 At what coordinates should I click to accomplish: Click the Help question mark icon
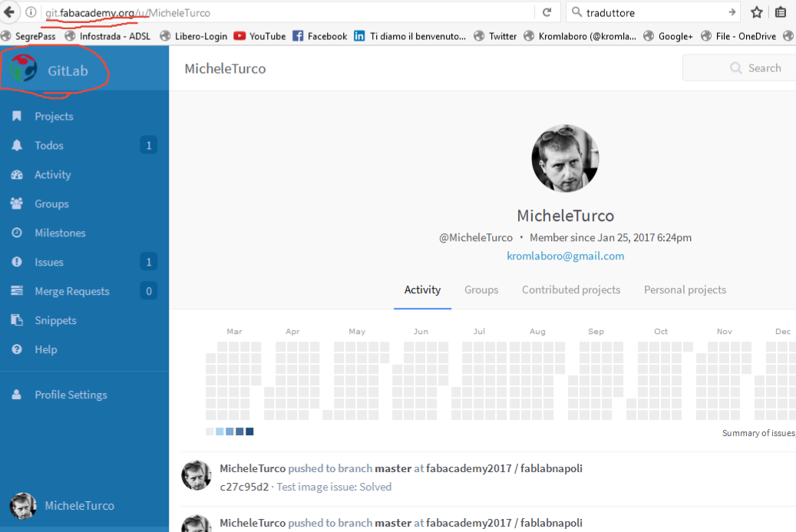pos(17,349)
